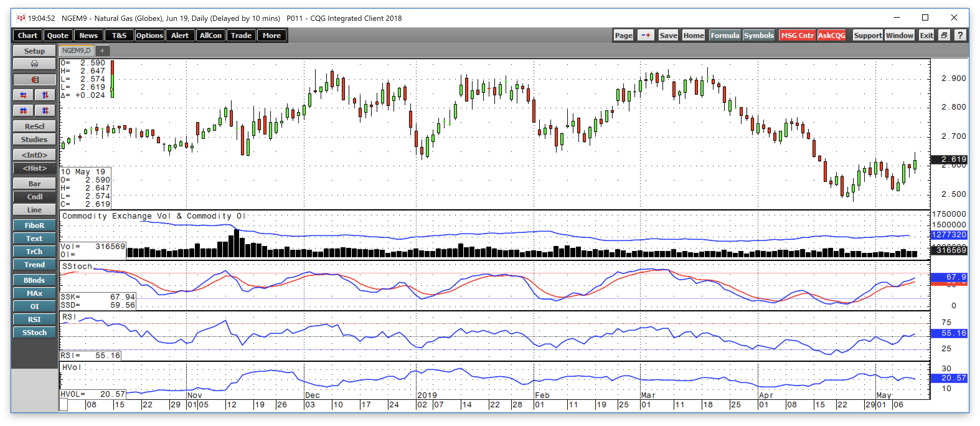980x426 pixels.
Task: Click the HVol pane title label
Action: coord(72,367)
